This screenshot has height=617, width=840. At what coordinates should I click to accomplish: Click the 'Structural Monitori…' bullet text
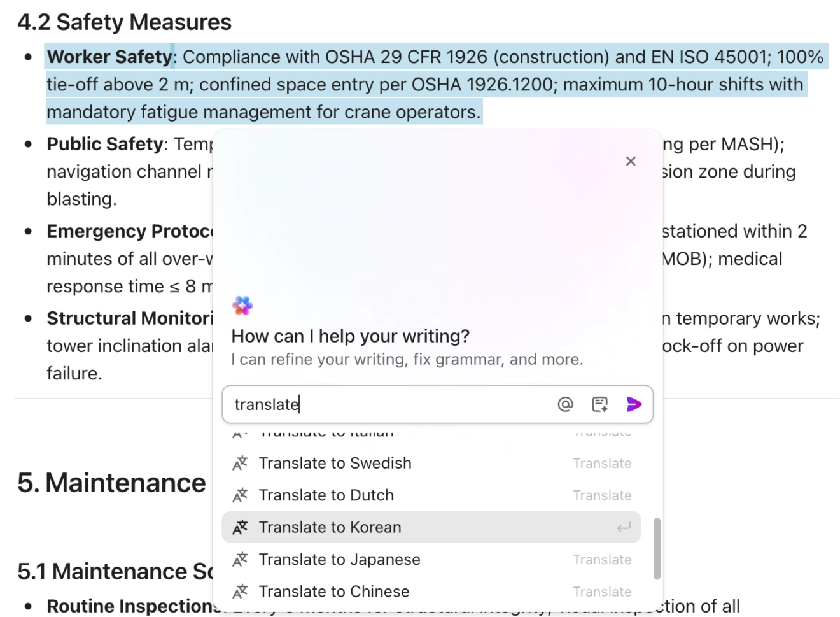130,318
